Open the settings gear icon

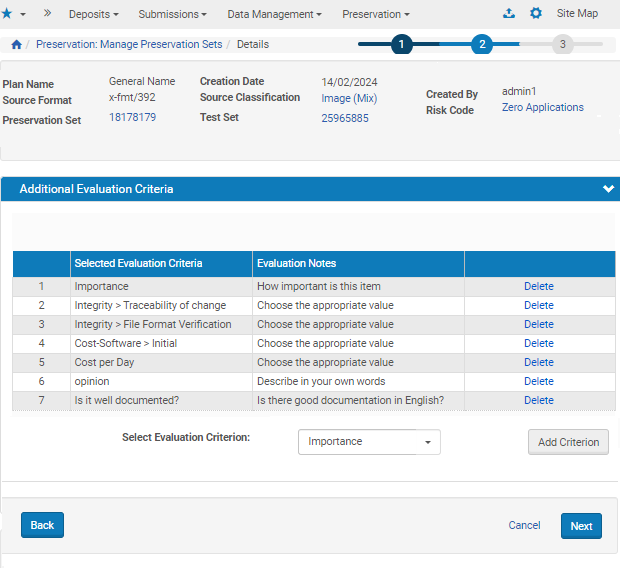[x=536, y=14]
